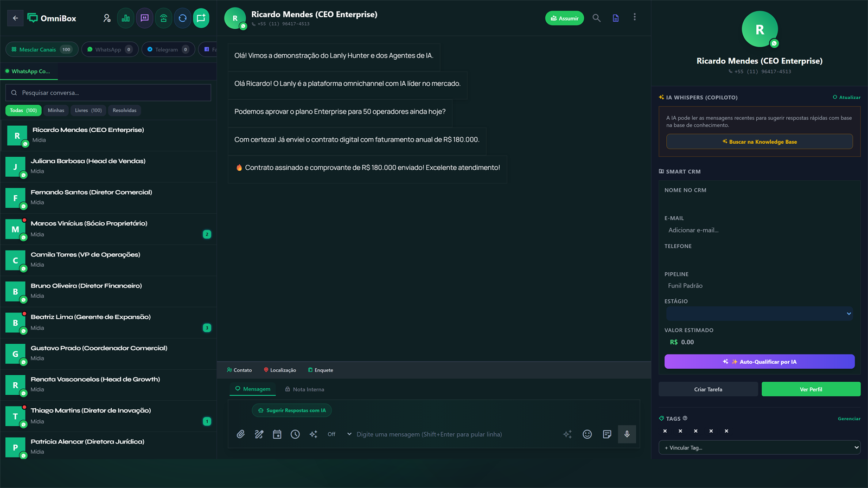The image size is (868, 488).
Task: Open the Gerenciar tags link
Action: (849, 419)
